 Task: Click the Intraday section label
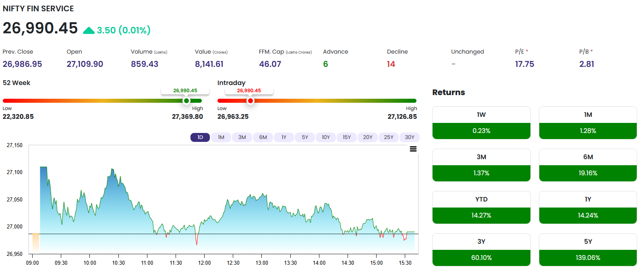pyautogui.click(x=231, y=83)
